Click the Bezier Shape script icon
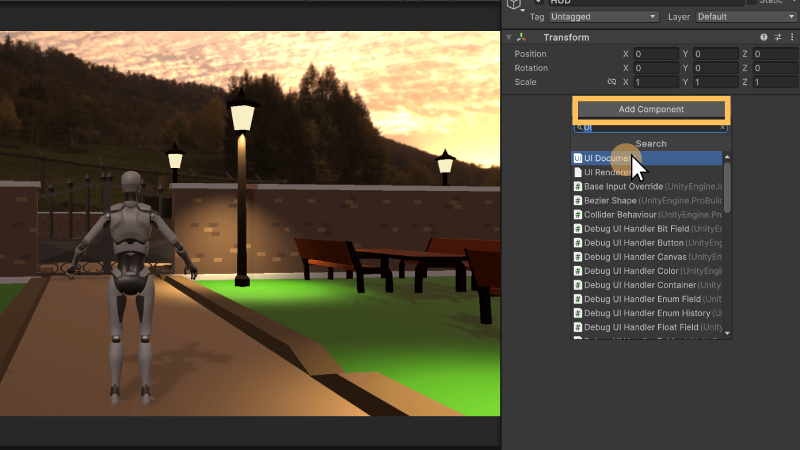The image size is (800, 450). (x=578, y=200)
